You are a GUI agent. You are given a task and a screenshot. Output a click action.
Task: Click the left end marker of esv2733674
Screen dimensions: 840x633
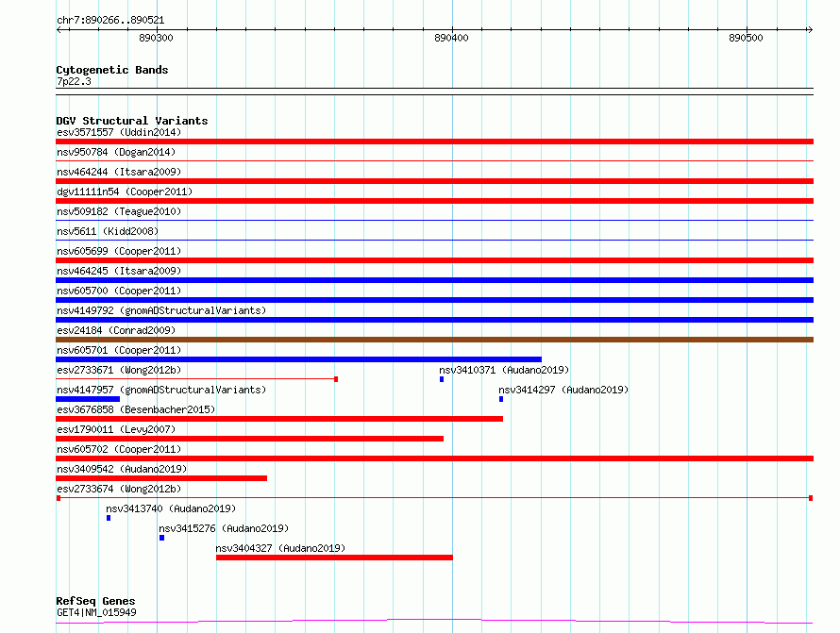click(59, 498)
